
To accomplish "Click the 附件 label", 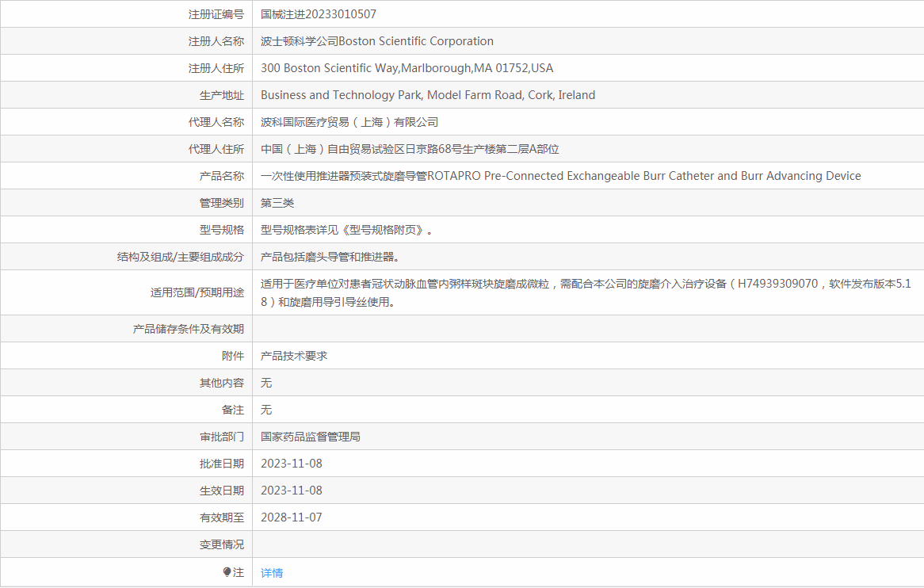I will tap(233, 356).
